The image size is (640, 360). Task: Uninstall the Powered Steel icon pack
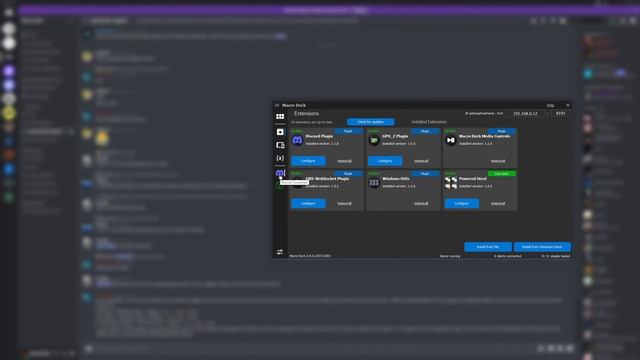point(498,203)
